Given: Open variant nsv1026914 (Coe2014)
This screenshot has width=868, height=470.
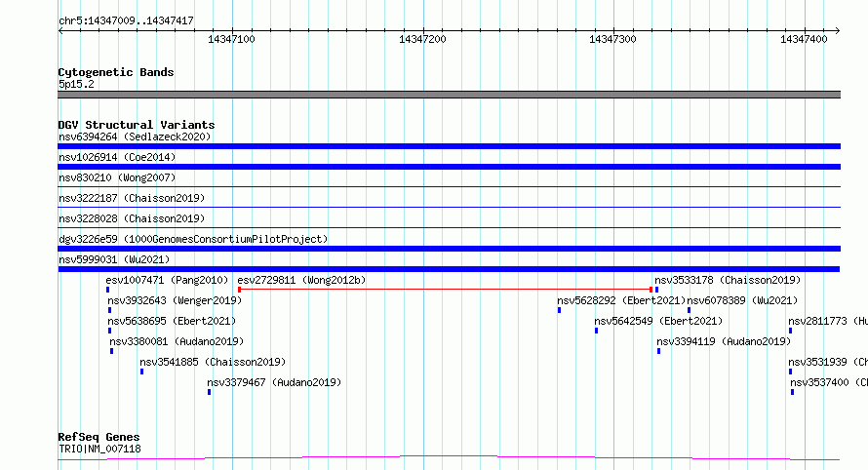Looking at the screenshot, I should coord(117,157).
